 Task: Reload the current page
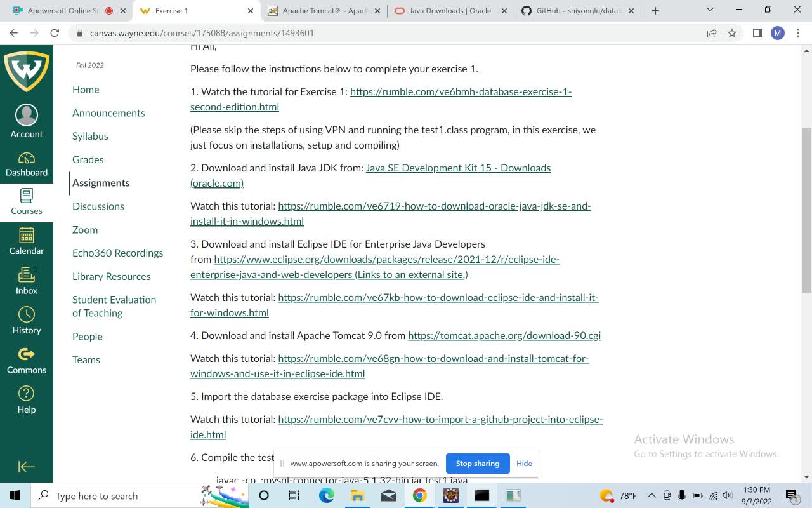tap(55, 33)
